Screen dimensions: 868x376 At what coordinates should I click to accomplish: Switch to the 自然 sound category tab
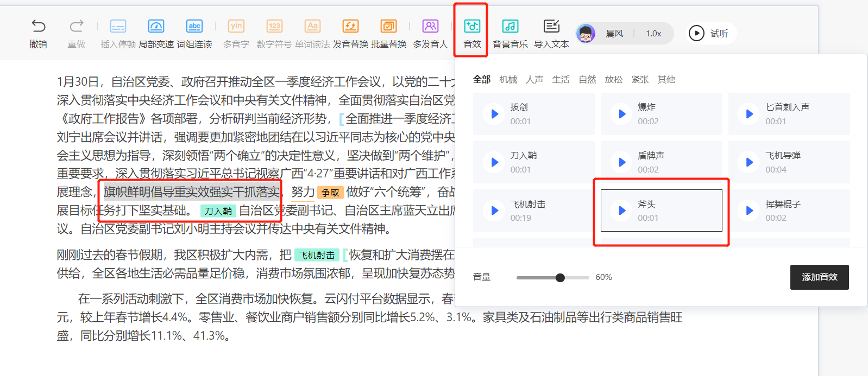(x=587, y=80)
